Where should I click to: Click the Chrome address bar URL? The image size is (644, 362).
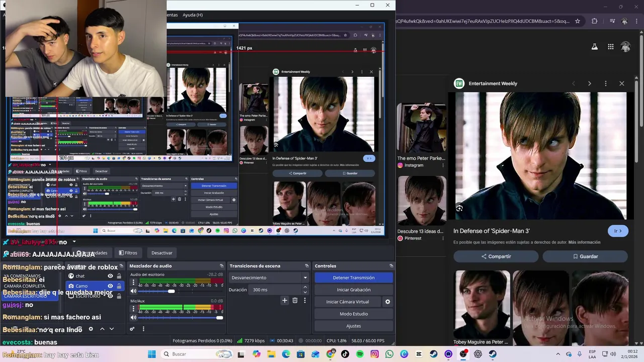tap(483, 21)
